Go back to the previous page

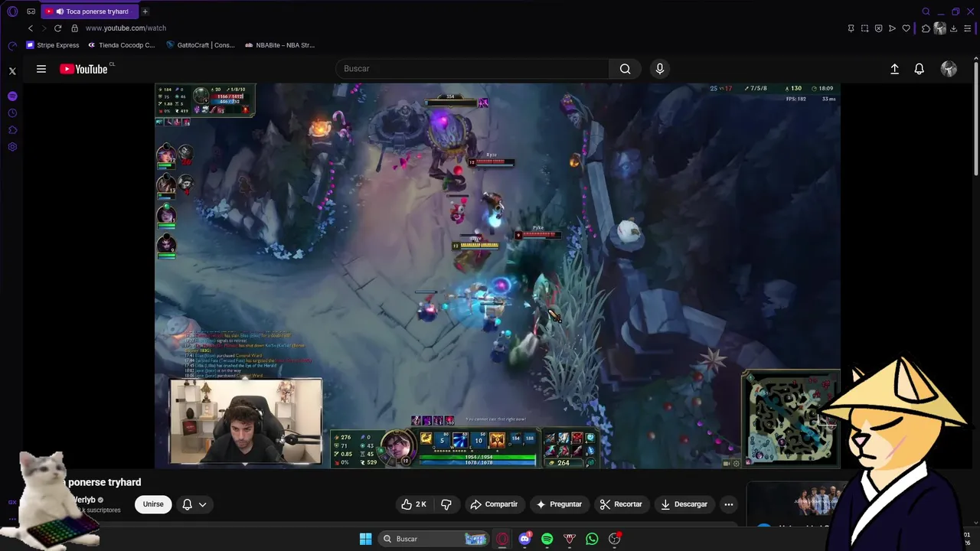click(31, 28)
